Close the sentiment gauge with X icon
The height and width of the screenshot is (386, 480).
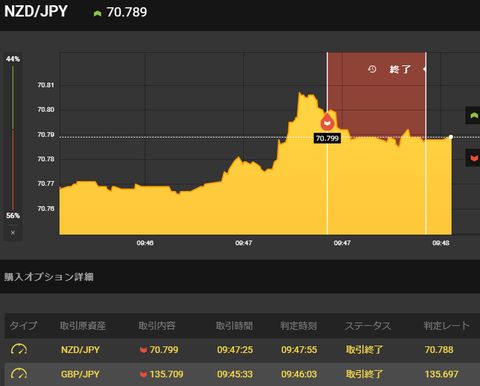pos(13,233)
